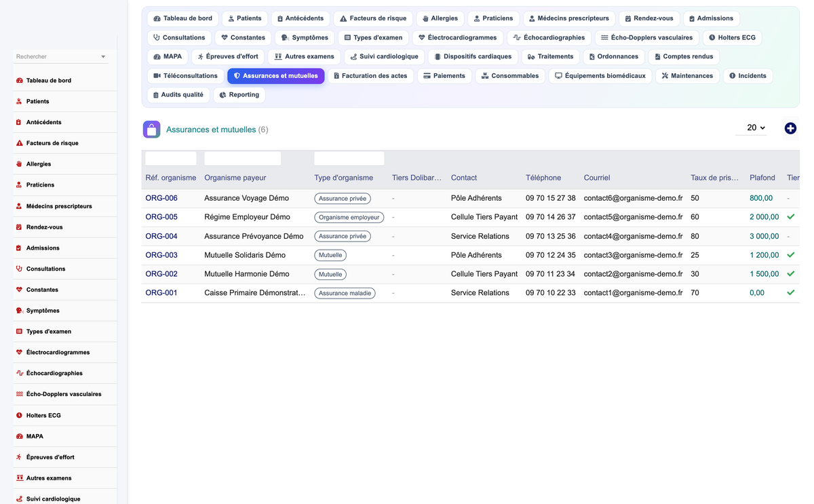Click the Organisme payeur filter field
Viewport: 814px width, 504px height.
tap(242, 159)
